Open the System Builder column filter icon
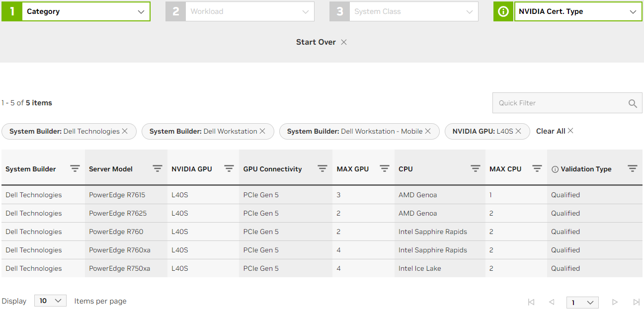 pyautogui.click(x=75, y=168)
